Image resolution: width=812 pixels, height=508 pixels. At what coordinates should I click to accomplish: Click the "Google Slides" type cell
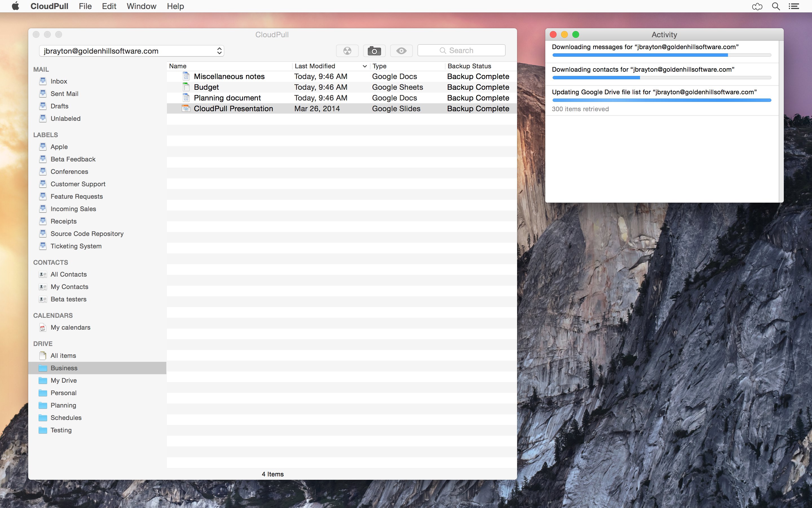pyautogui.click(x=396, y=109)
